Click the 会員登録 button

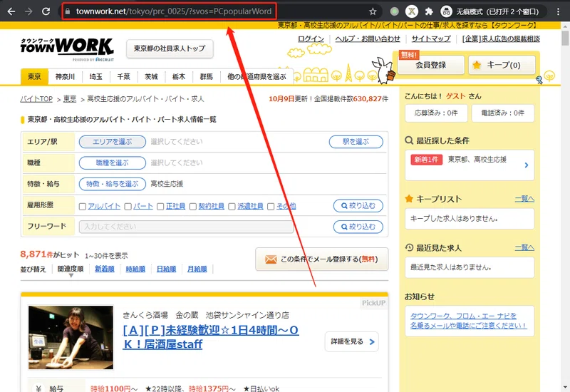coord(431,65)
